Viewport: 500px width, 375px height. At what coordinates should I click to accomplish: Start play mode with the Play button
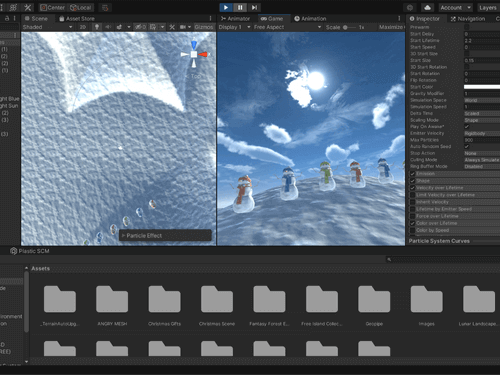tap(226, 7)
